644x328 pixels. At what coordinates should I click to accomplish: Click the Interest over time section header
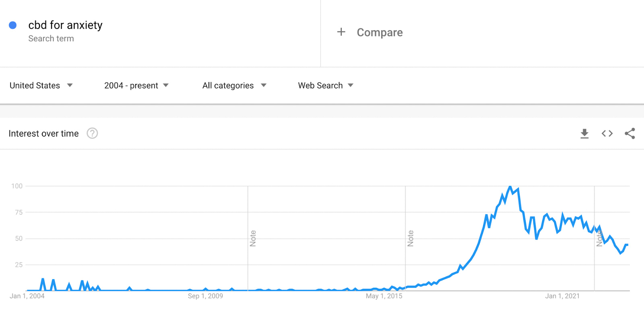coord(44,133)
